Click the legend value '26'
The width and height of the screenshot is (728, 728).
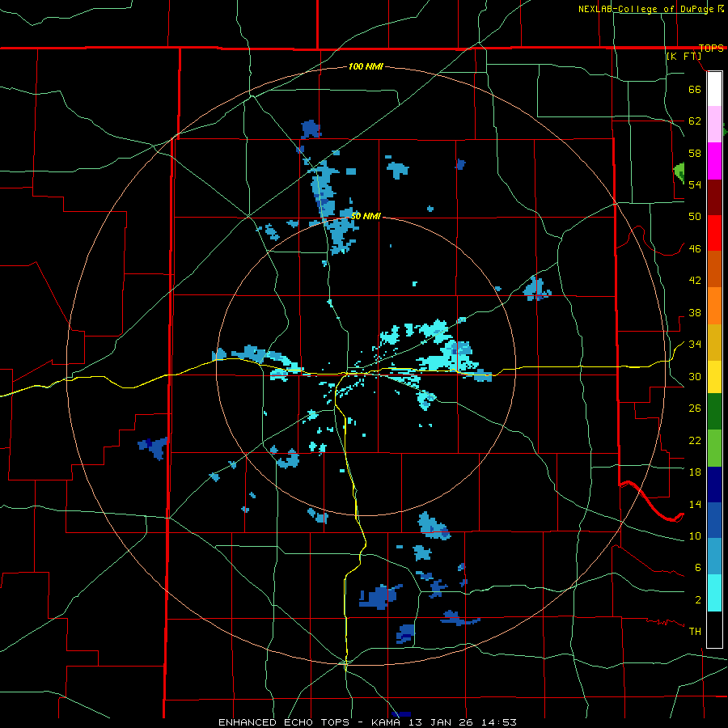coord(695,408)
